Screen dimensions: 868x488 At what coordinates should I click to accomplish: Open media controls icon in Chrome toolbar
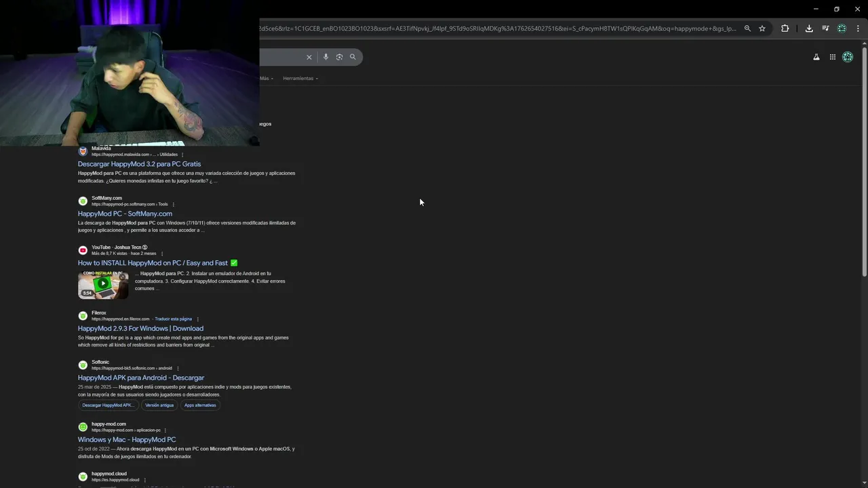825,28
